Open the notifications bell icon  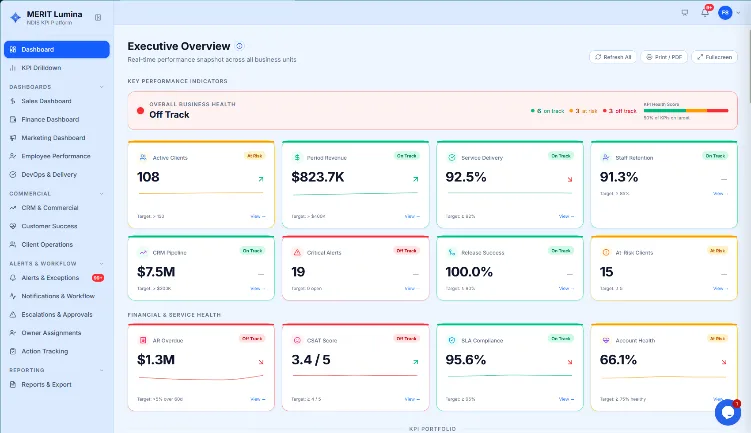tap(705, 13)
